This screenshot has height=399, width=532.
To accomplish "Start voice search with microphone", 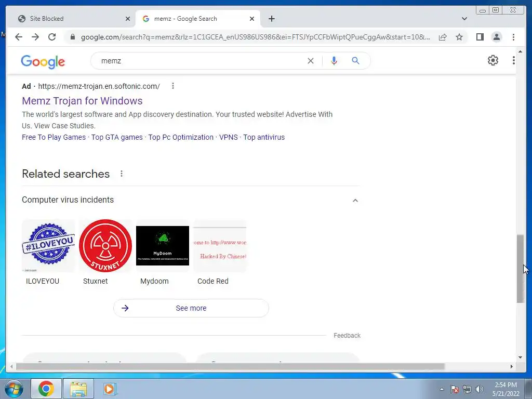I will pos(334,61).
